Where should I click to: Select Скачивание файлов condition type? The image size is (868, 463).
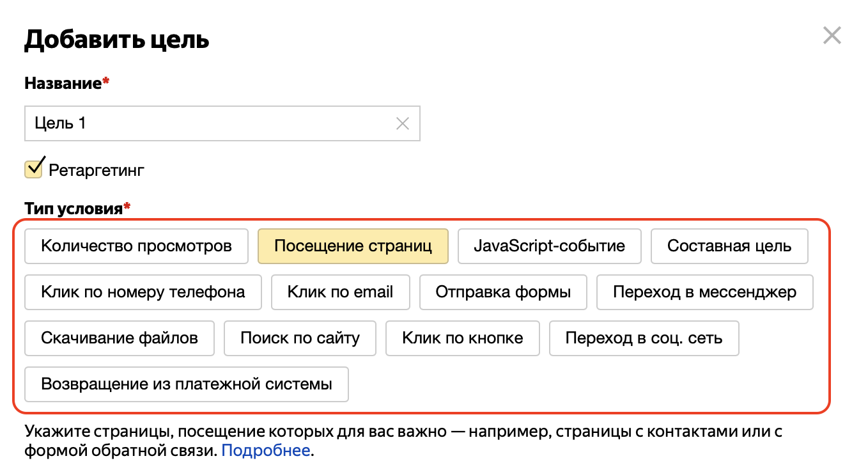(120, 338)
